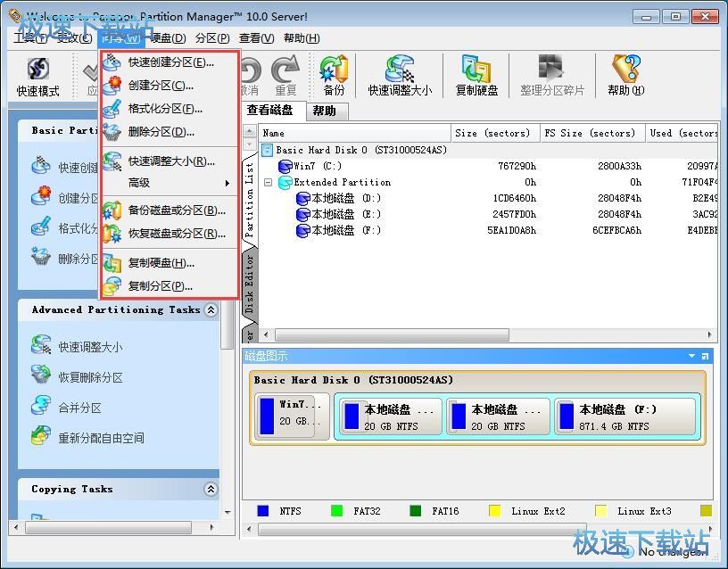Choose 恢复磁盘或分区(R)... menu entry
The height and width of the screenshot is (569, 728).
point(170,234)
